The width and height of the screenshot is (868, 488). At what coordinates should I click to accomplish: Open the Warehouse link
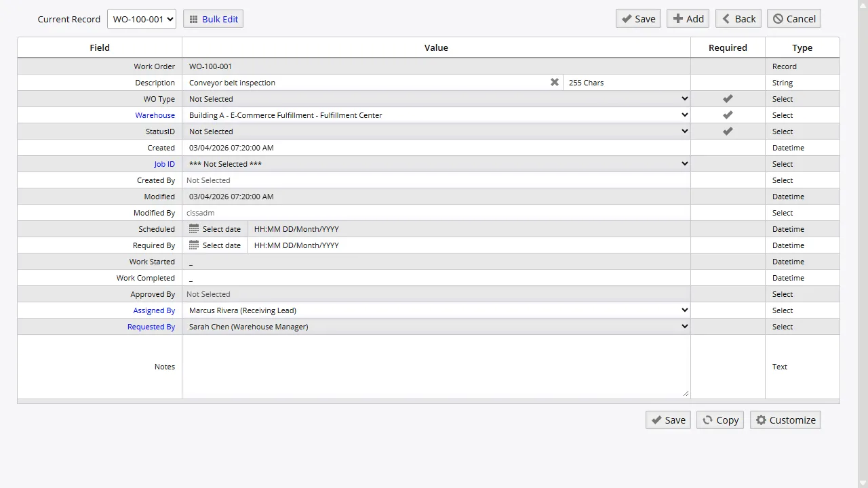155,115
